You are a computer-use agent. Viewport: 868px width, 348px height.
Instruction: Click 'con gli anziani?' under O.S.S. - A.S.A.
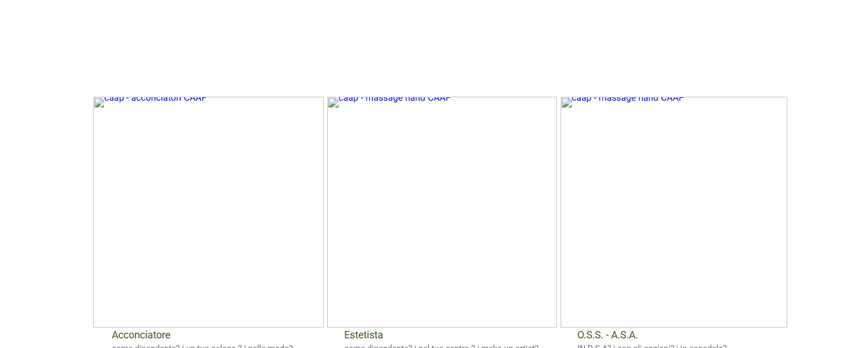pyautogui.click(x=645, y=346)
